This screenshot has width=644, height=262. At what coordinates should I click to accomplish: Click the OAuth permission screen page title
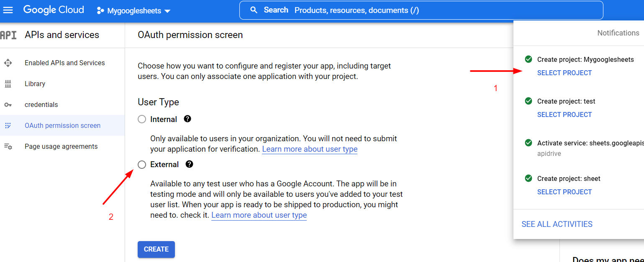tap(190, 35)
